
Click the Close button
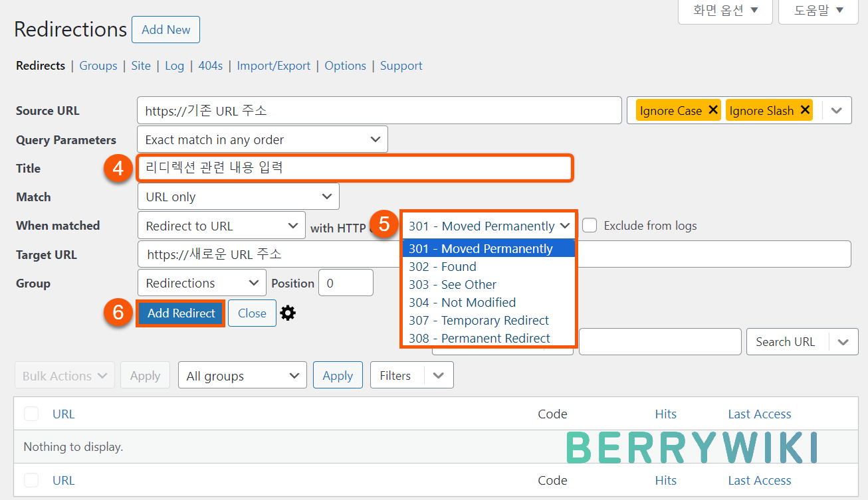tap(252, 313)
